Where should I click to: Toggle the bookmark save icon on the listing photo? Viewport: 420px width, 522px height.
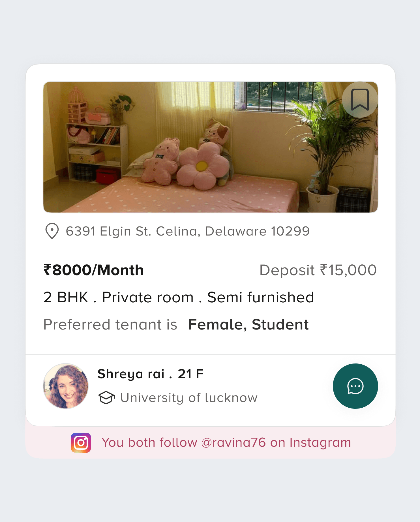(x=360, y=100)
